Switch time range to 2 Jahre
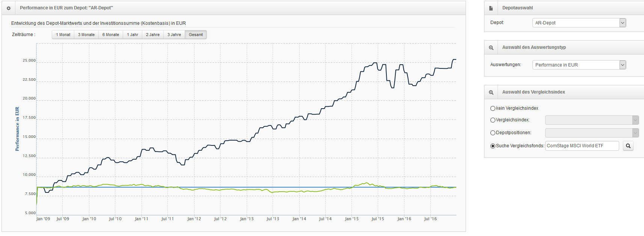The height and width of the screenshot is (236, 644). [153, 35]
